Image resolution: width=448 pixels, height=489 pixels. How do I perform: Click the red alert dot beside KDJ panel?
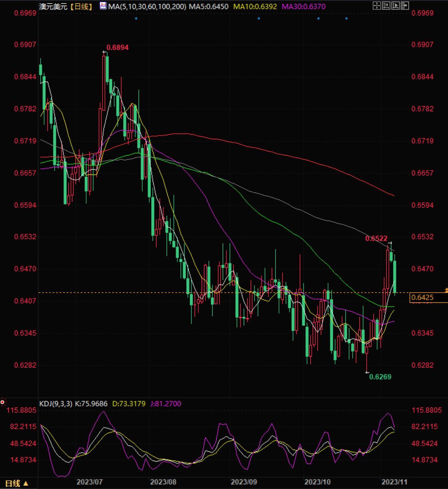[x=3, y=402]
